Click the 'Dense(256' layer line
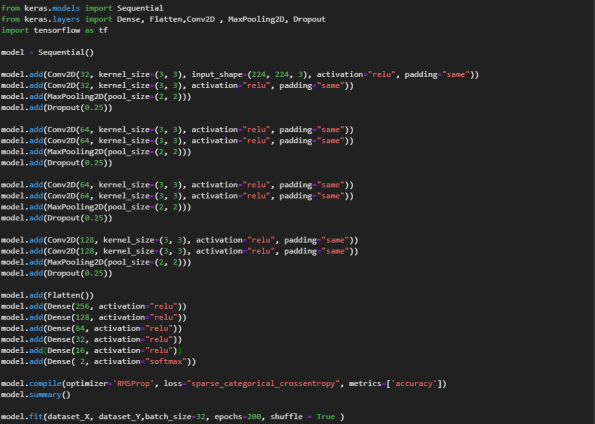595x424 pixels. 94,306
